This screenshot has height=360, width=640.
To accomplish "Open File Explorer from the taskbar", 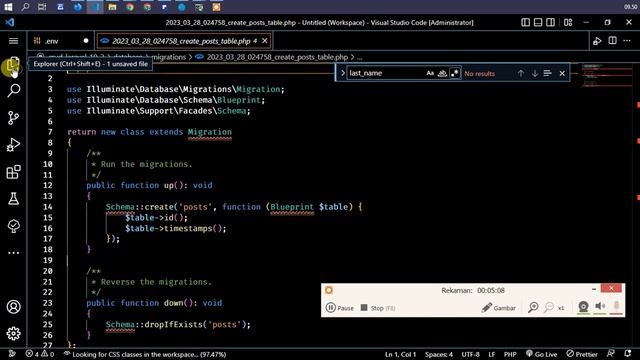I will (x=112, y=7).
